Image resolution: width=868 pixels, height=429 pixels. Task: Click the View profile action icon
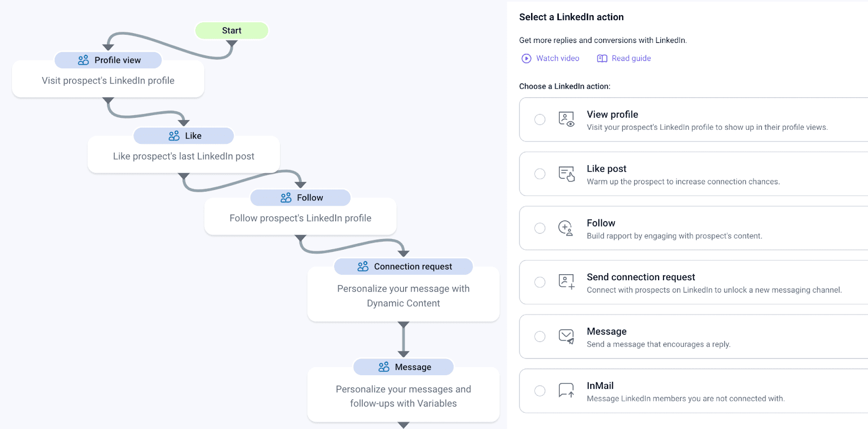pyautogui.click(x=566, y=119)
